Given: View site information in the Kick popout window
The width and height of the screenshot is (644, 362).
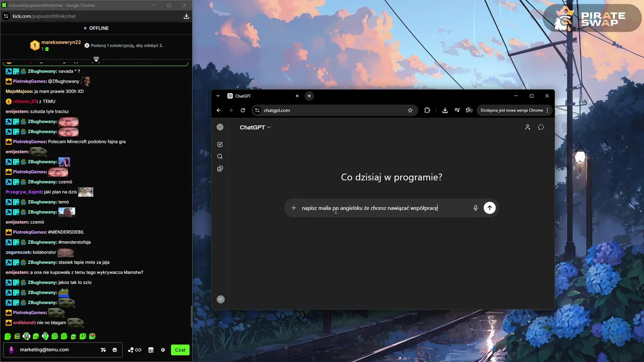Looking at the screenshot, I should point(6,16).
